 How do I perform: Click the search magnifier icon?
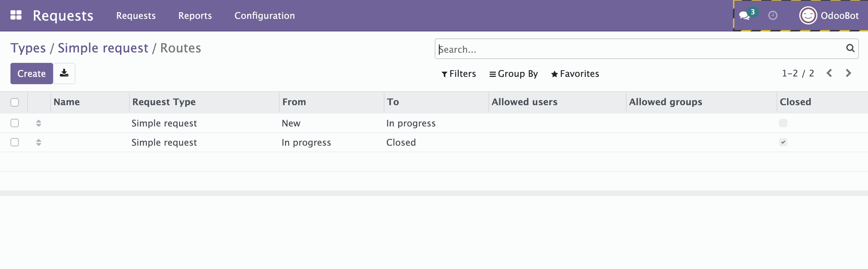(850, 48)
